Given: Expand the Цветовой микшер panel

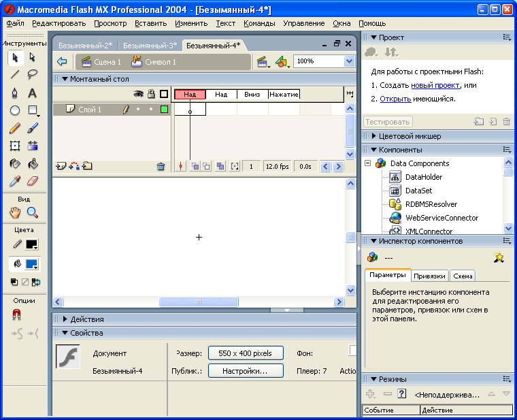Looking at the screenshot, I should coord(374,136).
